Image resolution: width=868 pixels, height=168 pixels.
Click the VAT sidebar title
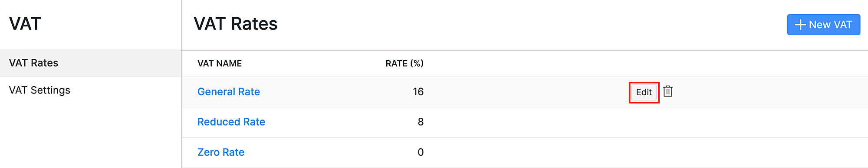25,24
